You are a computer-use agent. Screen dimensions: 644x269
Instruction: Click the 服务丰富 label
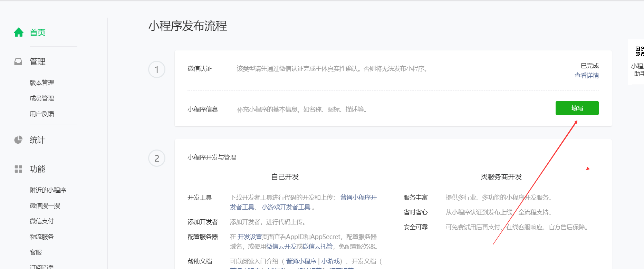point(415,197)
